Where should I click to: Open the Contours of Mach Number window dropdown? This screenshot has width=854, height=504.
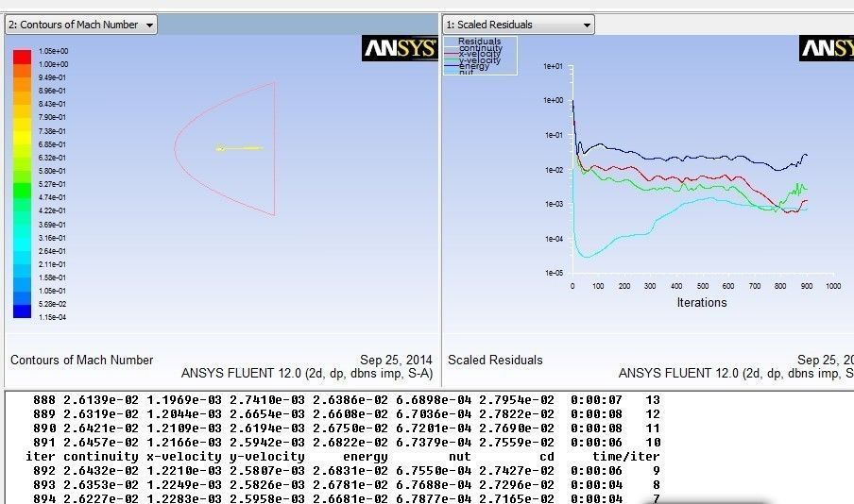coord(81,25)
